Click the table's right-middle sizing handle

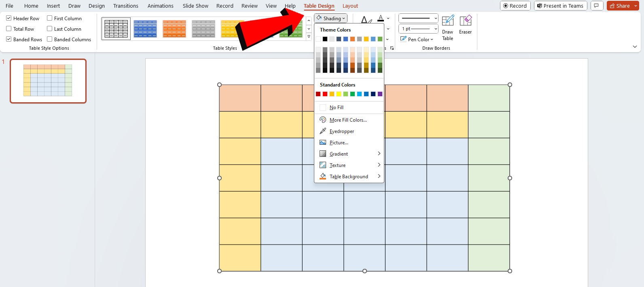(510, 178)
